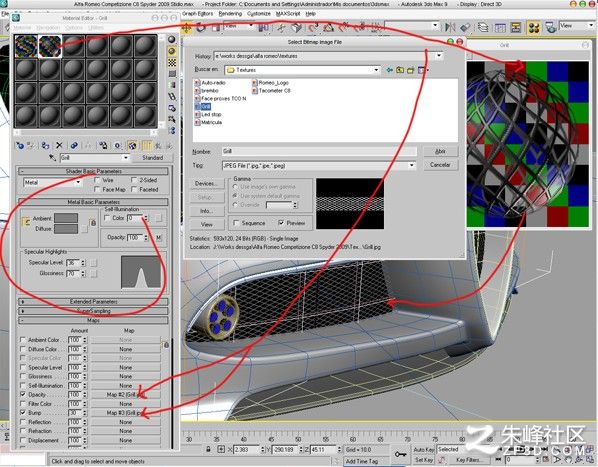
Task: Pick material from object eyedropper
Action: point(53,157)
